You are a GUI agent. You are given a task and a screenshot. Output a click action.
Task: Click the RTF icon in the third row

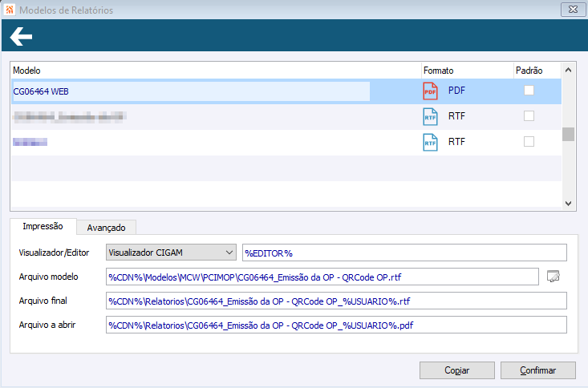pos(430,142)
